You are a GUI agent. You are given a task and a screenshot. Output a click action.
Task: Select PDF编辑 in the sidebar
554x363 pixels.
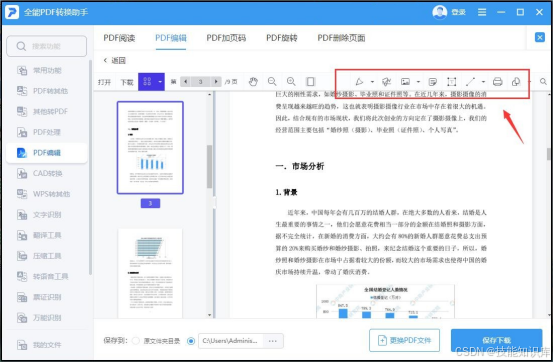pyautogui.click(x=47, y=153)
